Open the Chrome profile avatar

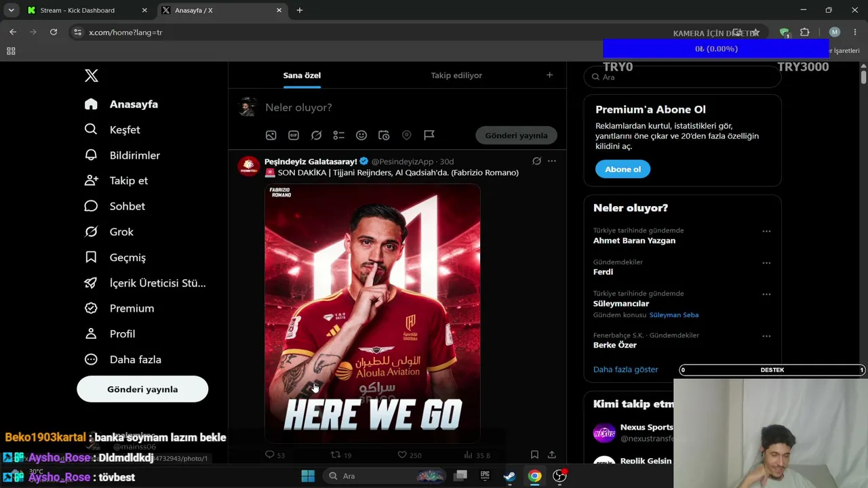[x=835, y=32]
